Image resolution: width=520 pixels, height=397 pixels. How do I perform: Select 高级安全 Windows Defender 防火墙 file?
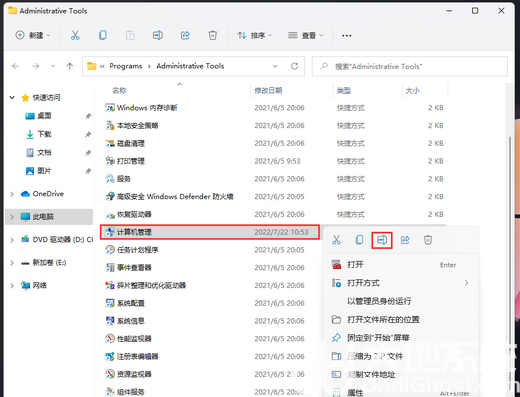(175, 197)
